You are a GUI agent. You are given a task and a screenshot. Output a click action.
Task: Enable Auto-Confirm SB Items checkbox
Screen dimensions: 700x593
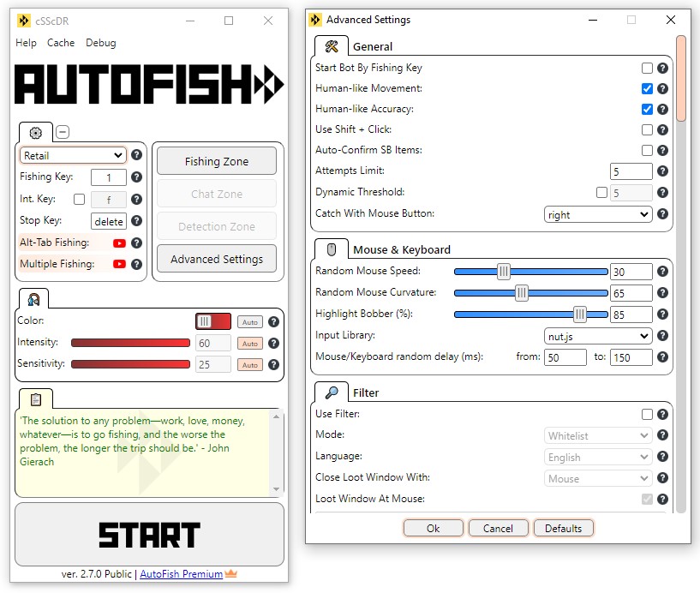[647, 150]
